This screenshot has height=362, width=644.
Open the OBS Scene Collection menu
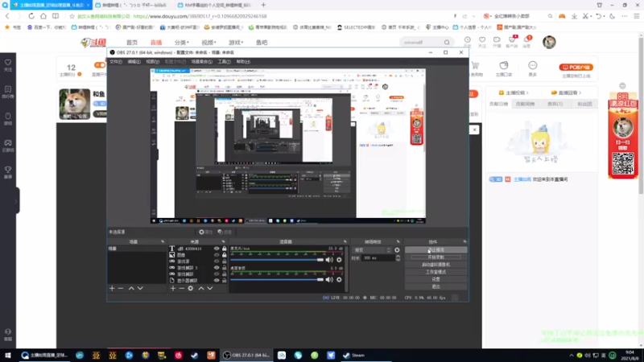tap(202, 62)
